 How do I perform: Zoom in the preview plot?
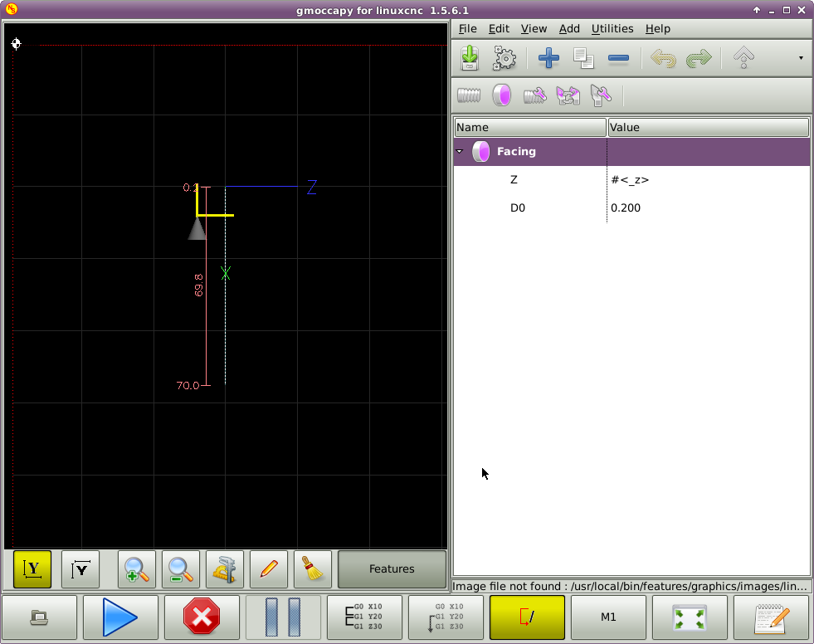[x=137, y=569]
